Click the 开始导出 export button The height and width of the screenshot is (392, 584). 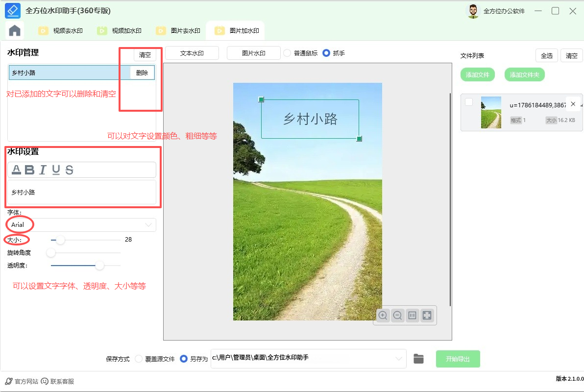coord(458,359)
